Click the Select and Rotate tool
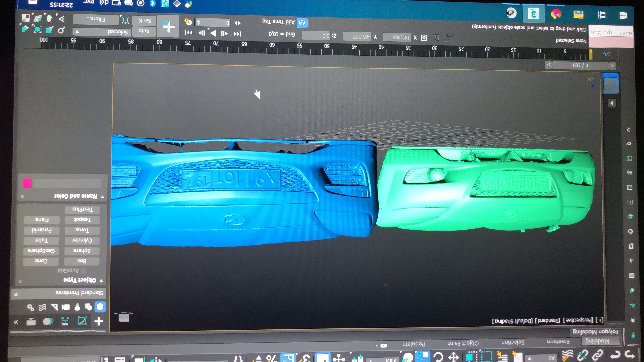This screenshot has width=644, height=362. tap(438, 356)
